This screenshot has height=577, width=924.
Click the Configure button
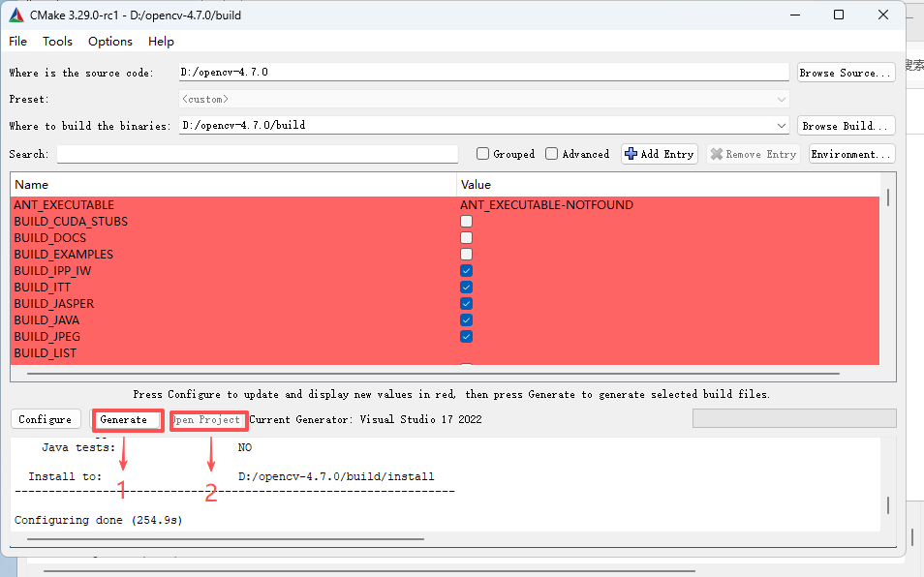46,419
